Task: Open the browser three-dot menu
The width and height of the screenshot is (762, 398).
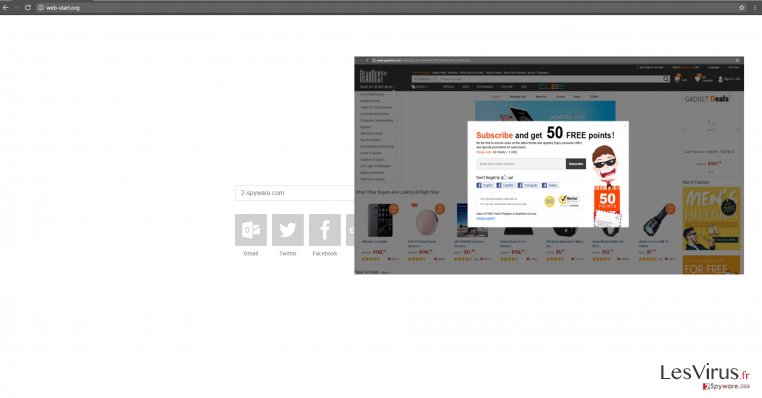Action: (x=755, y=8)
